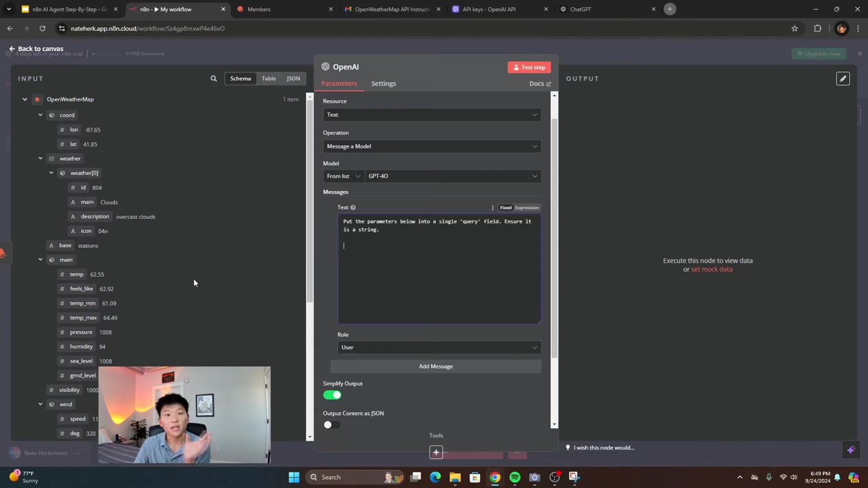868x488 pixels.
Task: Click the pencil edit icon in the Output panel
Action: 843,79
